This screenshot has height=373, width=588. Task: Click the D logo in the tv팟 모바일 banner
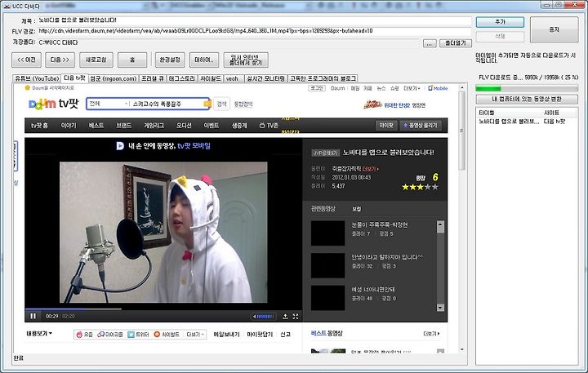tap(120, 146)
